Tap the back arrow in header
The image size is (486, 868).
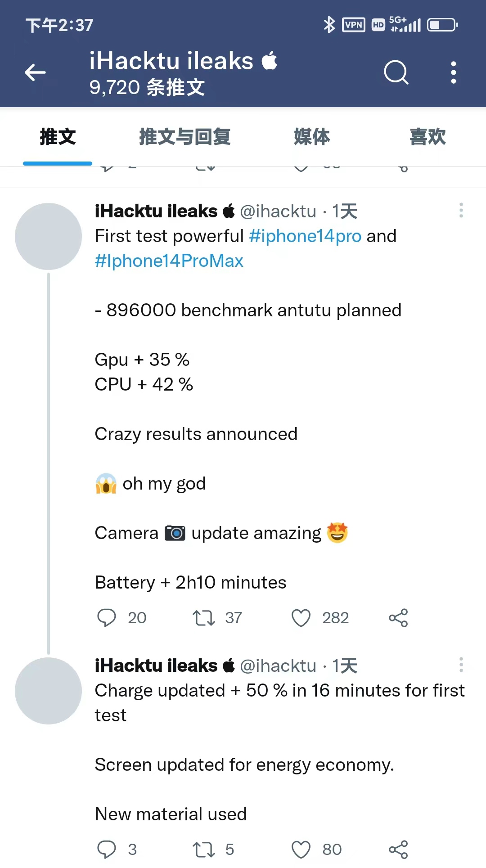pos(35,72)
